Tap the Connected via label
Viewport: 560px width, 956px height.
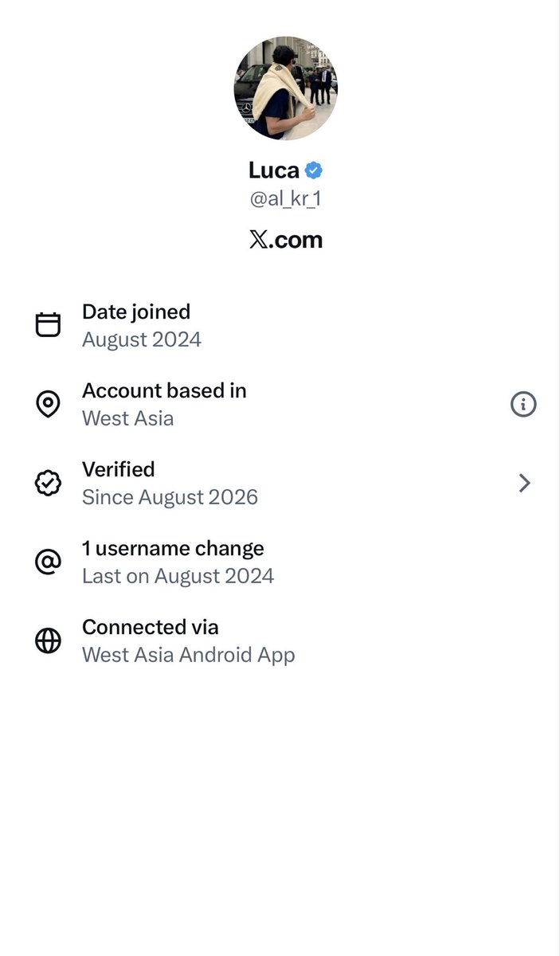click(151, 627)
